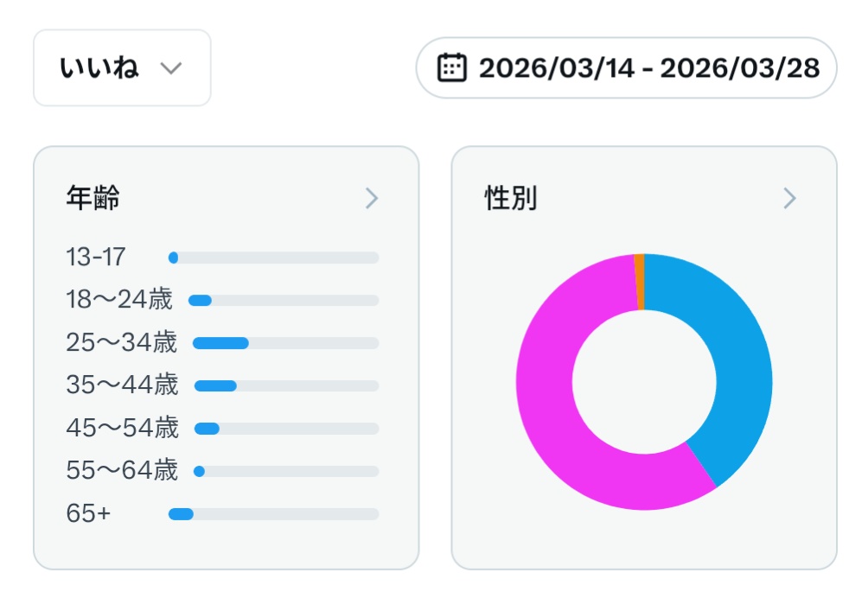868x598 pixels.
Task: Click the chevron arrow beside いいね
Action: [170, 68]
